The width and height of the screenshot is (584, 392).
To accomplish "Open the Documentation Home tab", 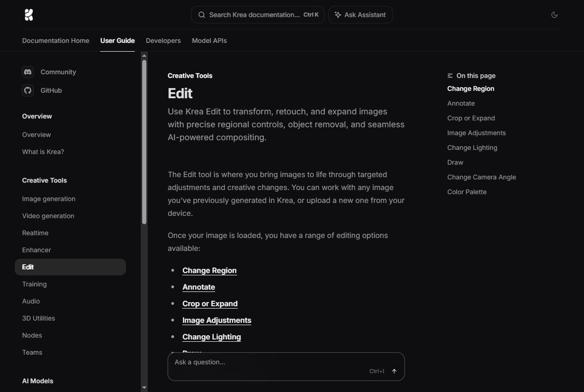I will coord(56,41).
